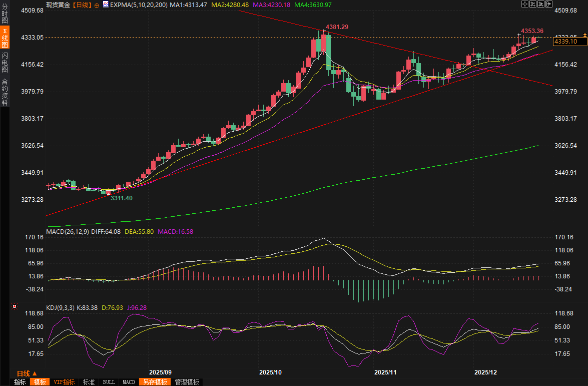Click the 管理模板 button
The width and height of the screenshot is (588, 386).
point(187,382)
